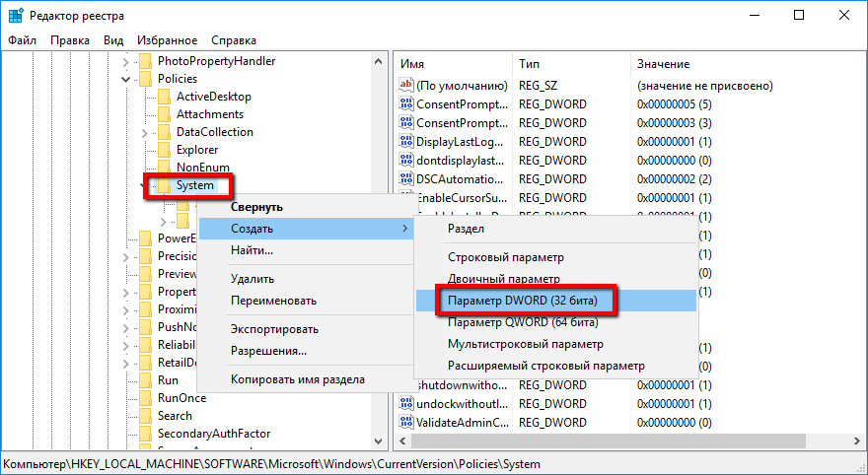Open the Правка menu

[70, 40]
